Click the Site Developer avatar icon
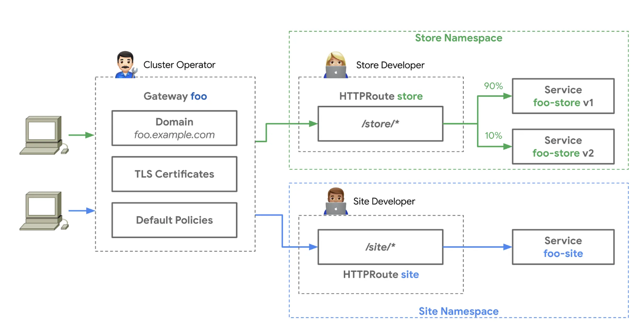 pyautogui.click(x=336, y=202)
